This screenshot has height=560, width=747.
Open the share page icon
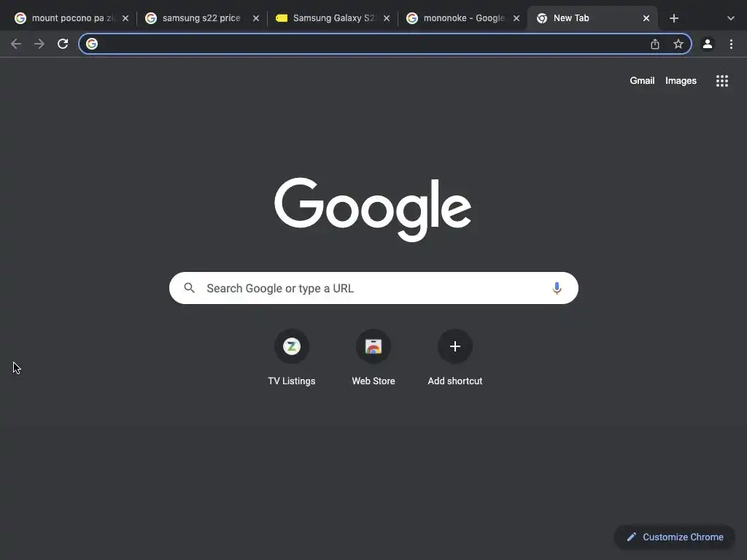(x=655, y=44)
